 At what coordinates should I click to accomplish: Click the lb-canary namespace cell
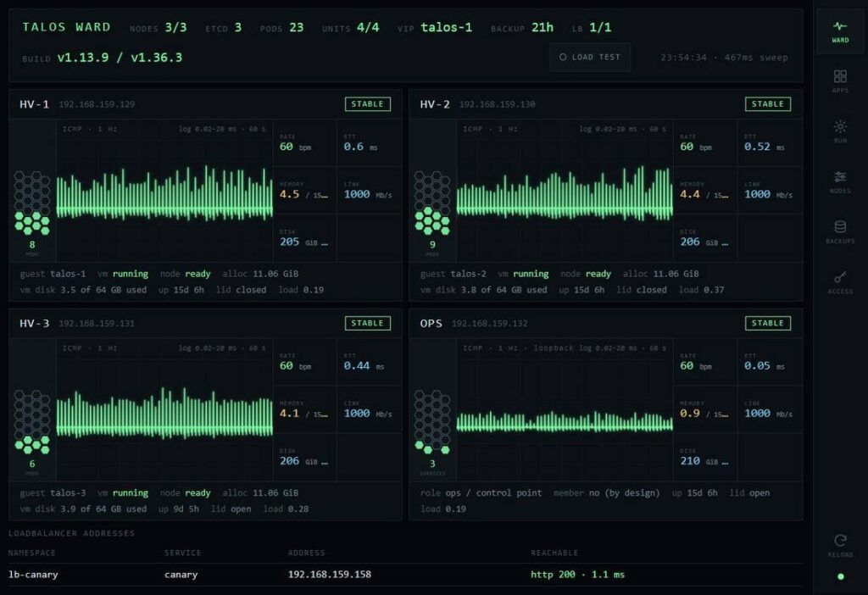[33, 575]
